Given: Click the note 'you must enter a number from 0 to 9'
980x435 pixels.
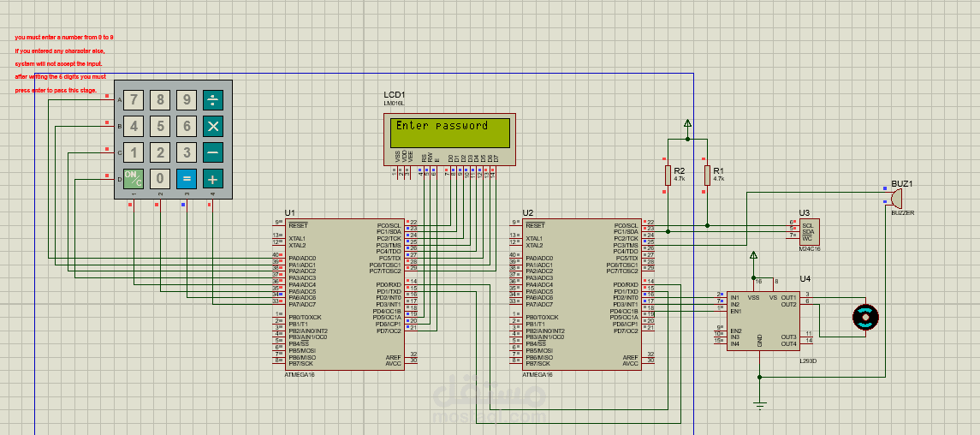Looking at the screenshot, I should (x=64, y=38).
